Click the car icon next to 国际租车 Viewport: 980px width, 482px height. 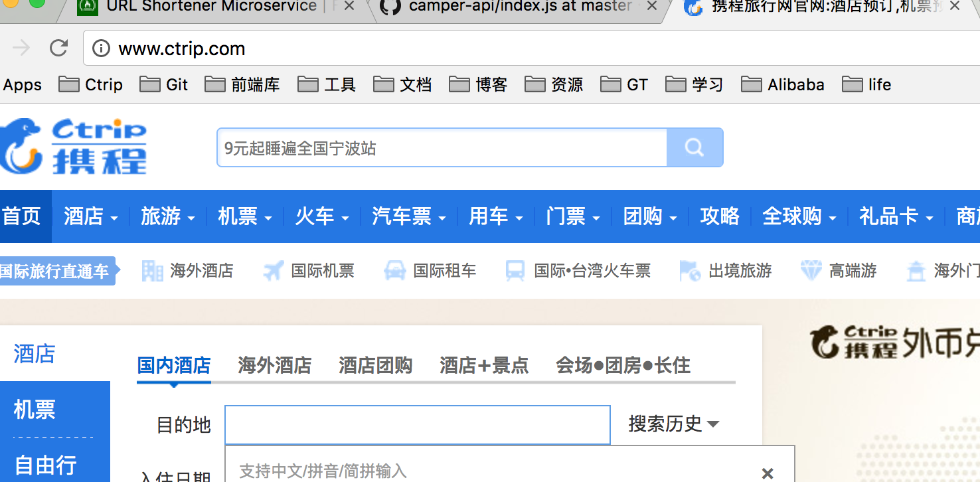[x=394, y=271]
